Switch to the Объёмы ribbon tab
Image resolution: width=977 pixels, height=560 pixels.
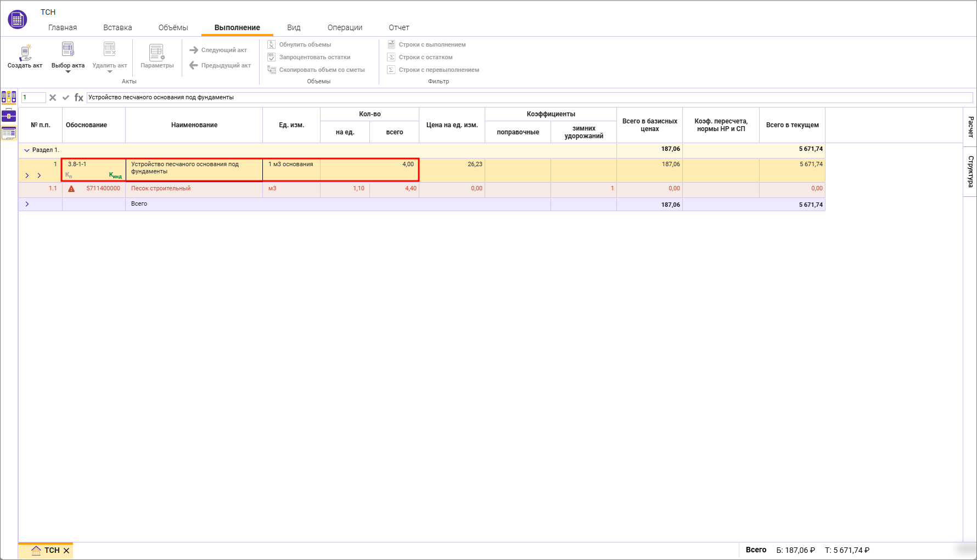point(173,27)
